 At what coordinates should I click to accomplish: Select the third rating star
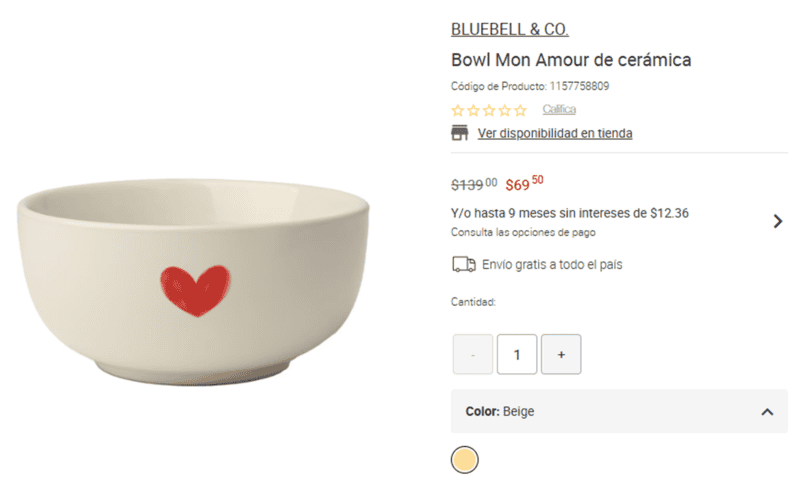coord(489,110)
